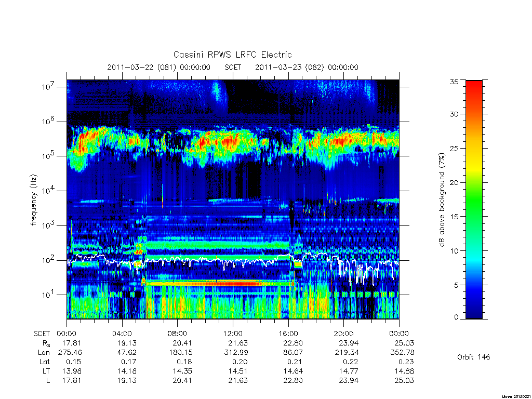Viewport: 532px width, 399px height.
Task: Click LT value 14.35
Action: pyautogui.click(x=182, y=371)
